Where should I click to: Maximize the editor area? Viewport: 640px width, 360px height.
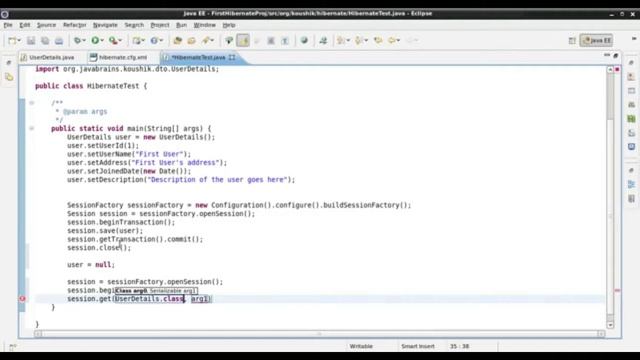[616, 55]
